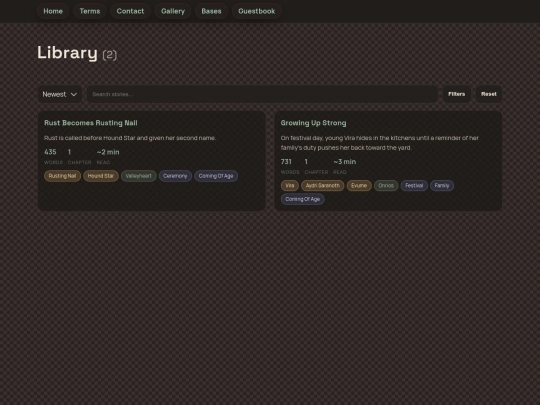Screen dimensions: 540x405
Task: Select the Vira character tag
Action: pos(290,185)
